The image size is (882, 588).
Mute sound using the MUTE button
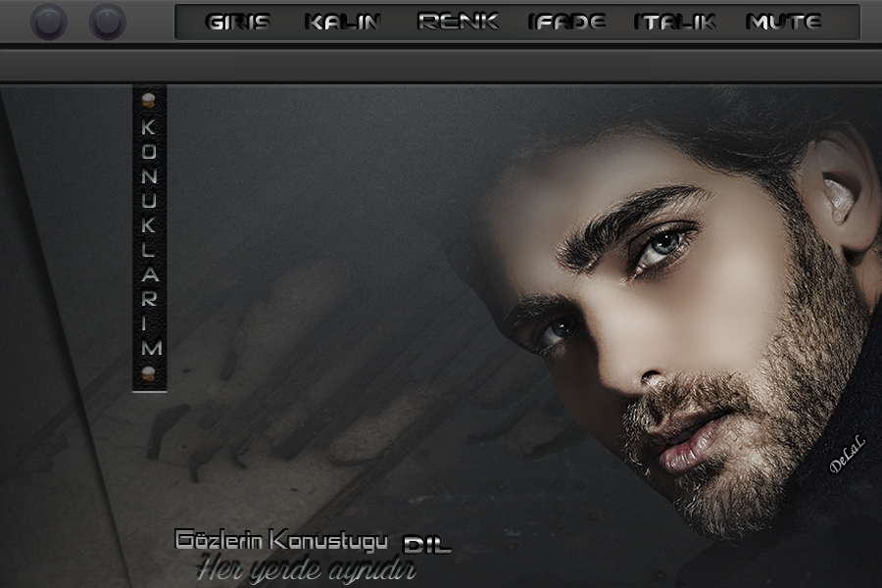click(784, 22)
